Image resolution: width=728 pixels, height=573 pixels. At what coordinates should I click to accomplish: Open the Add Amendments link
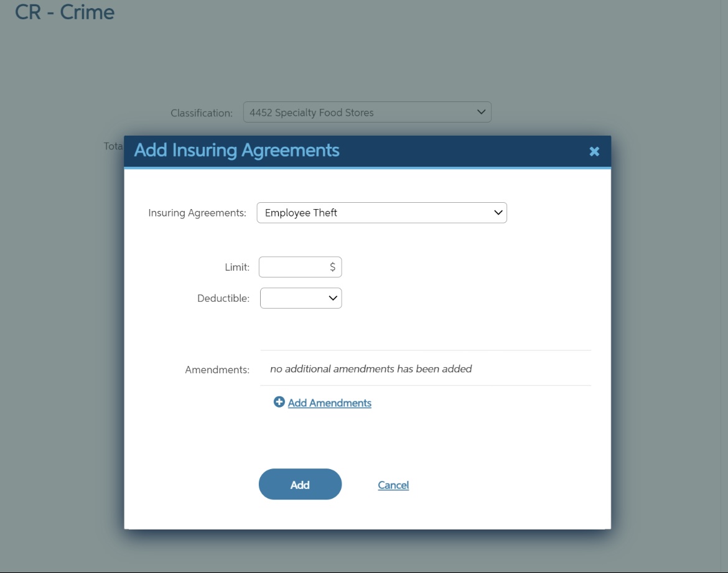[329, 403]
